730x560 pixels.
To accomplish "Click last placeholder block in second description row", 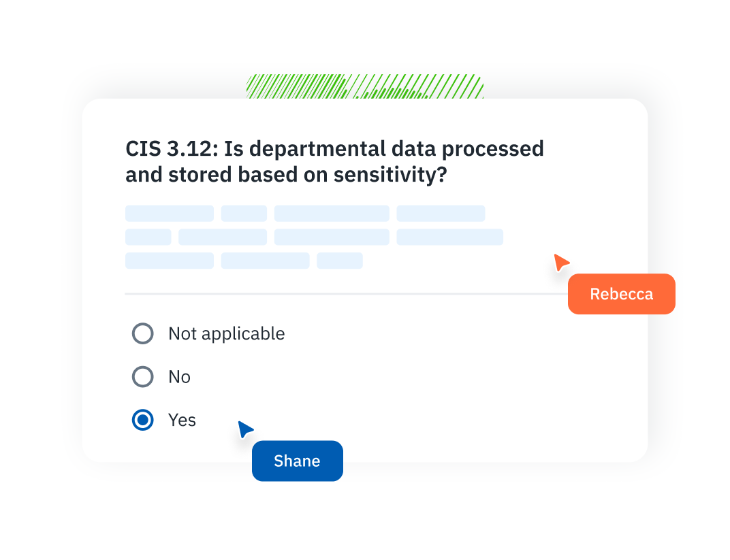I will point(449,237).
